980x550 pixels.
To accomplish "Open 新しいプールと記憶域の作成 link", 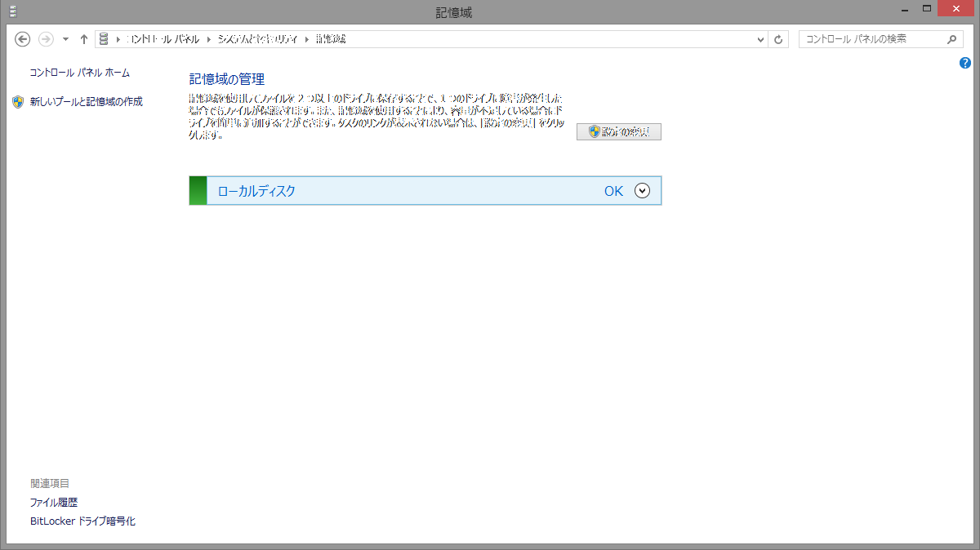I will (86, 102).
